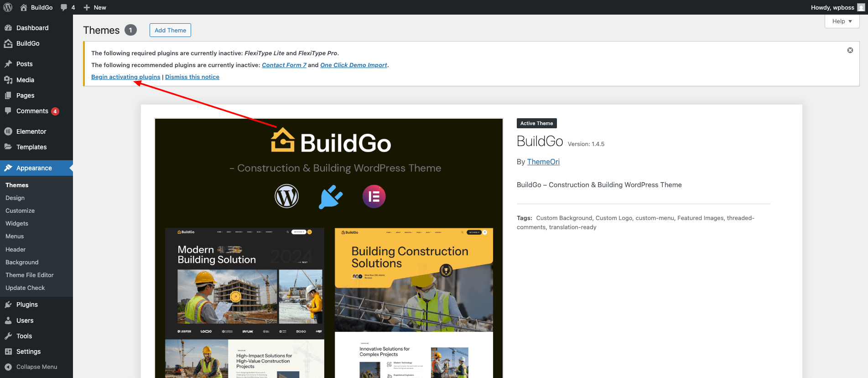Click the Dashboard gauge icon

click(8, 28)
